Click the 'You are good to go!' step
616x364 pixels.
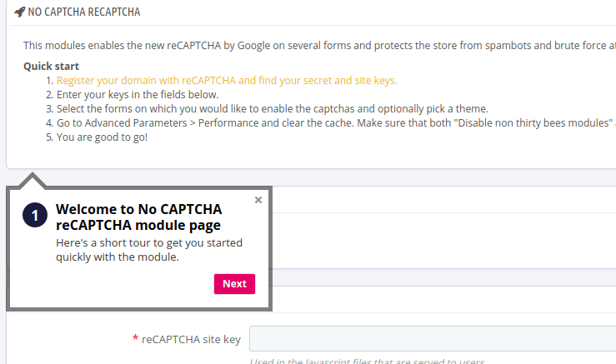(x=102, y=137)
